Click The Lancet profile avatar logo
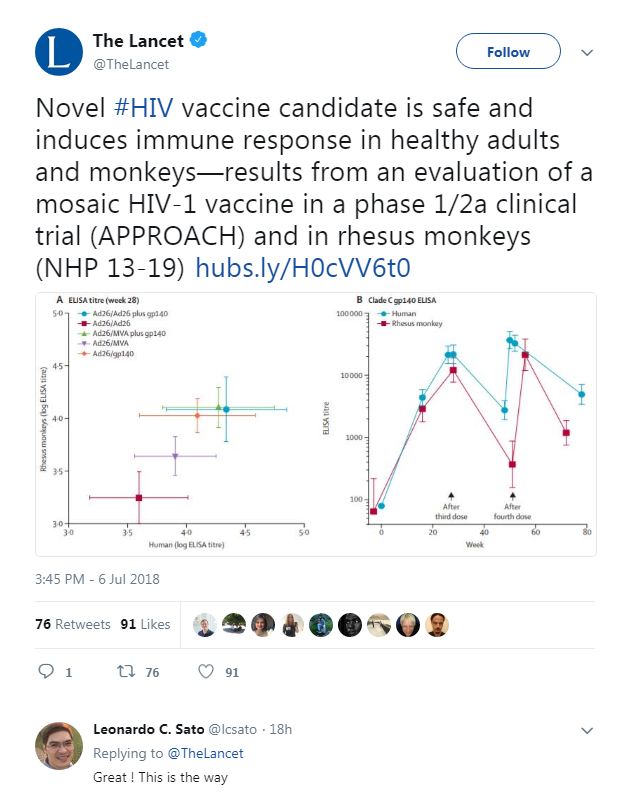 pos(59,52)
